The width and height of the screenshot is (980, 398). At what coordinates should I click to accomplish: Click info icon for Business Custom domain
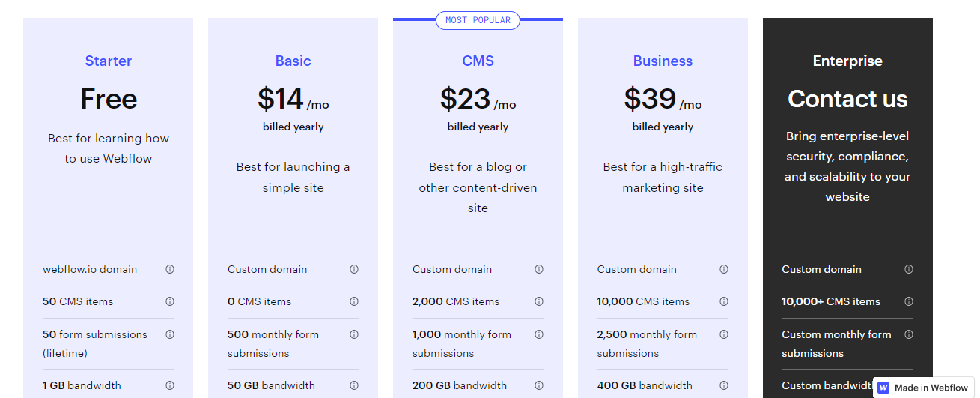(x=724, y=269)
